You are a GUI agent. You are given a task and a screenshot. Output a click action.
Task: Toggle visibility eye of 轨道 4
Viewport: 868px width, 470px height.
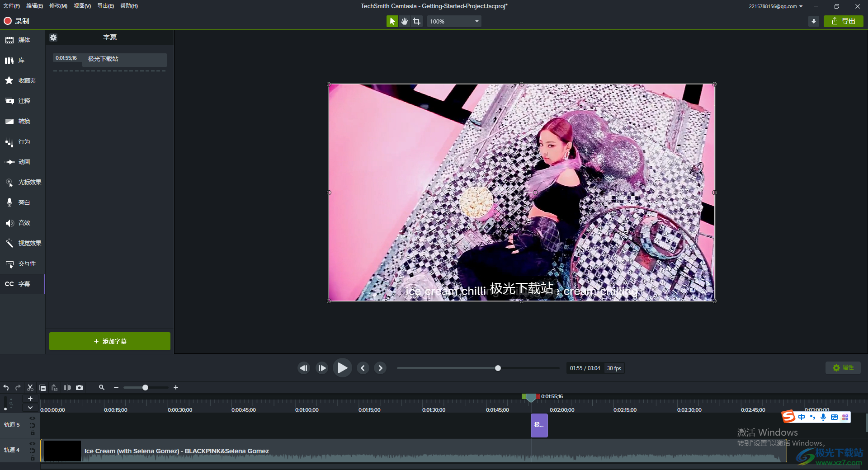tap(33, 444)
